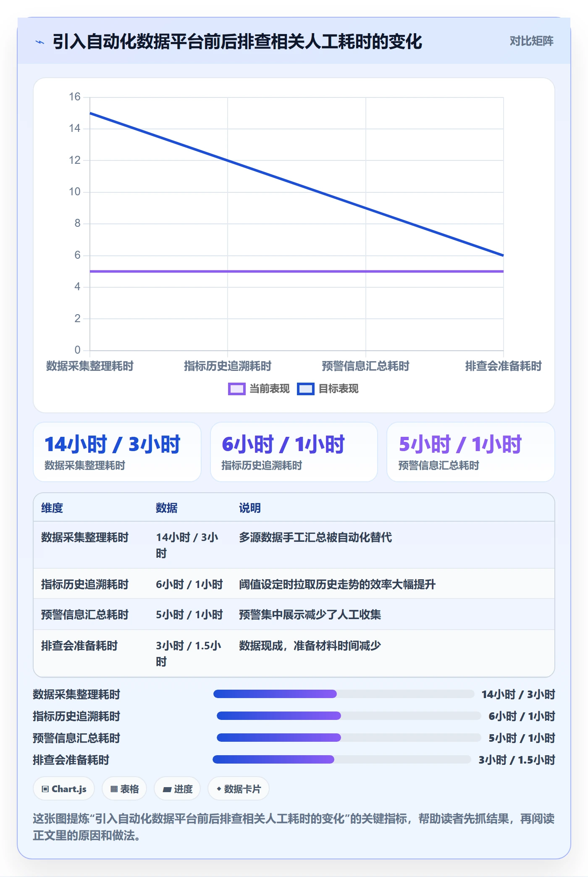The image size is (588, 877).
Task: Click the 排查会准备耗时 x-axis label on chart
Action: pos(503,366)
